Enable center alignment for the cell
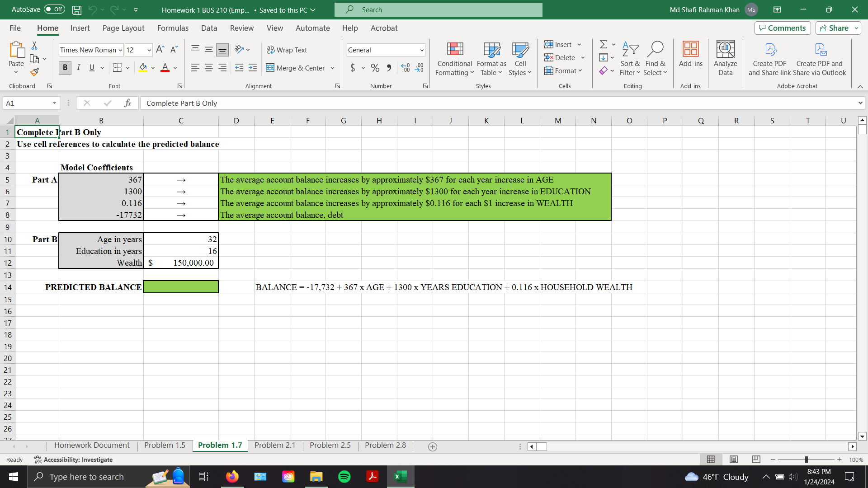This screenshot has width=868, height=488. click(208, 68)
